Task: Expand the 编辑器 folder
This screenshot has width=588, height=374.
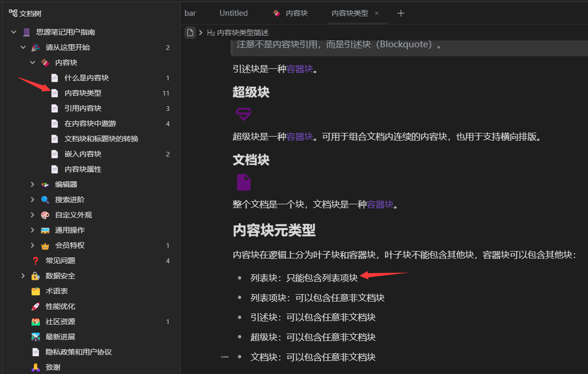Action: 33,184
